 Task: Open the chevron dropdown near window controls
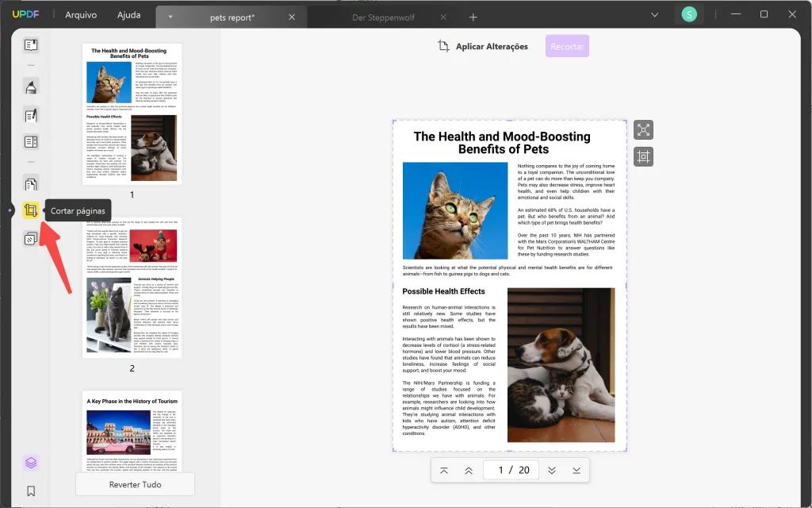coord(654,14)
